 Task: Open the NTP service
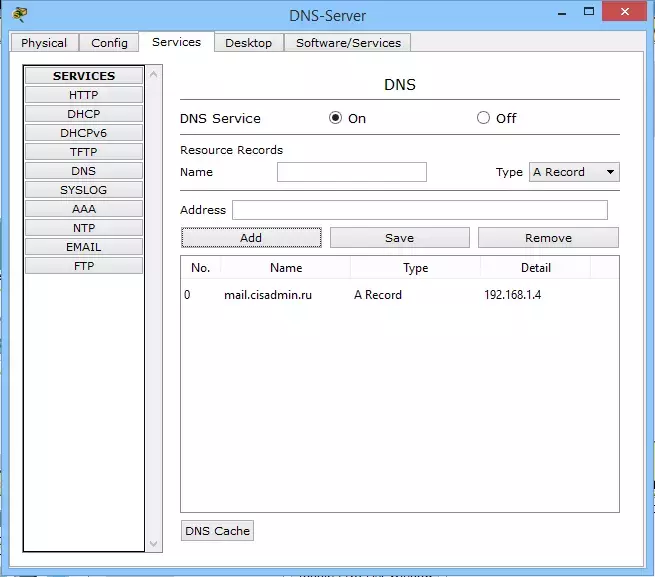pyautogui.click(x=84, y=228)
